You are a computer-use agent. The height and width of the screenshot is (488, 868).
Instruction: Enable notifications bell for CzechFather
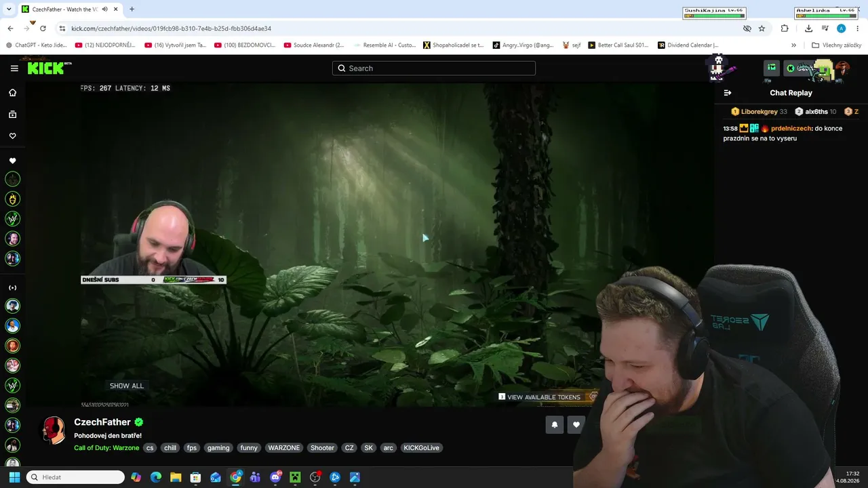pyautogui.click(x=554, y=425)
